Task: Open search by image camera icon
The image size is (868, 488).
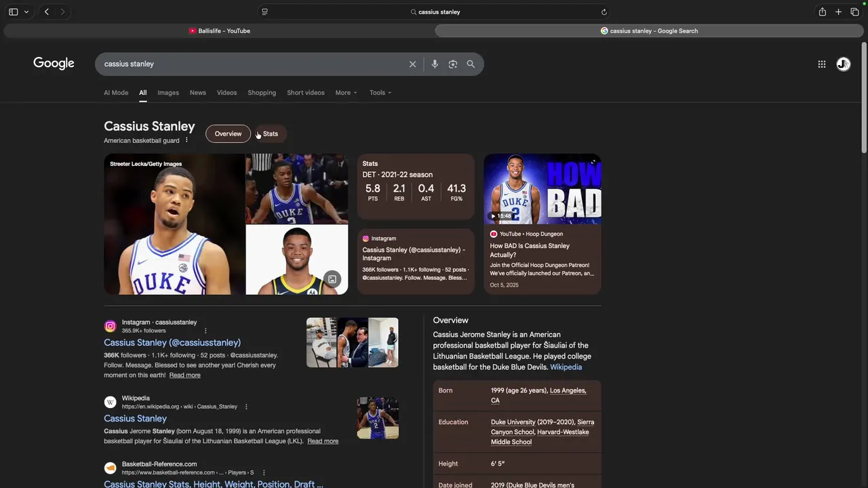Action: [x=452, y=64]
